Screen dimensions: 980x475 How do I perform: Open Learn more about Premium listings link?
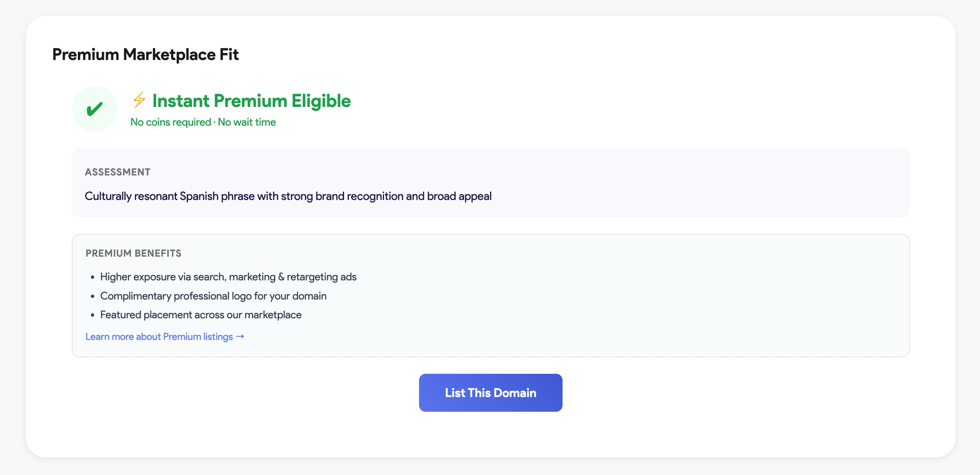[x=159, y=337]
